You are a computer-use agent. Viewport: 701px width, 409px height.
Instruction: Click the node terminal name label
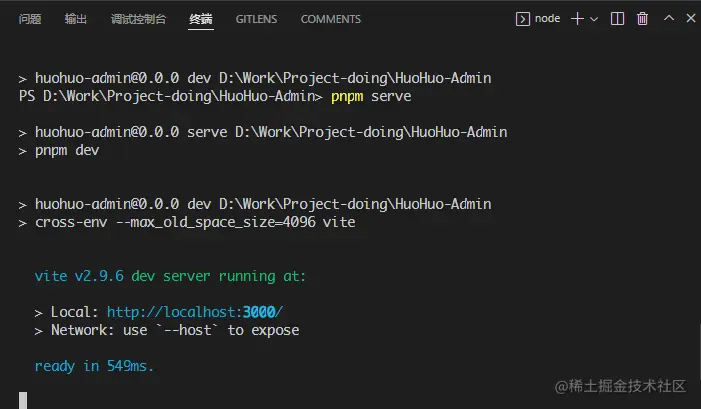click(547, 18)
